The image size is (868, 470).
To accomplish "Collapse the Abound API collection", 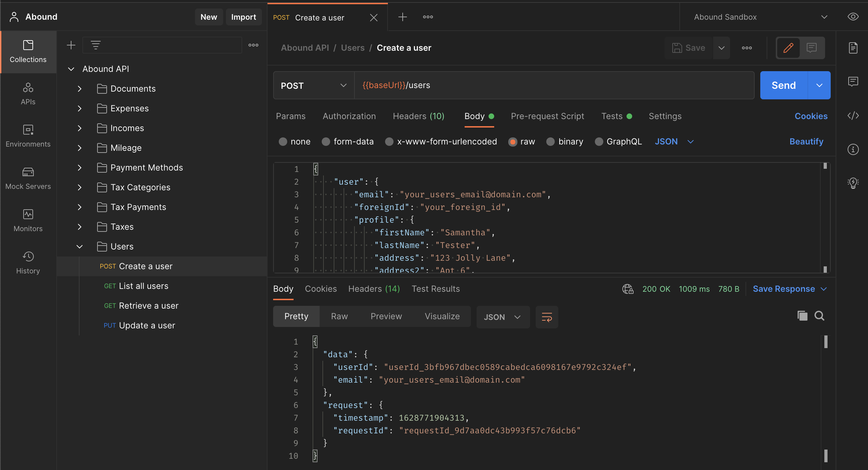I will [71, 69].
